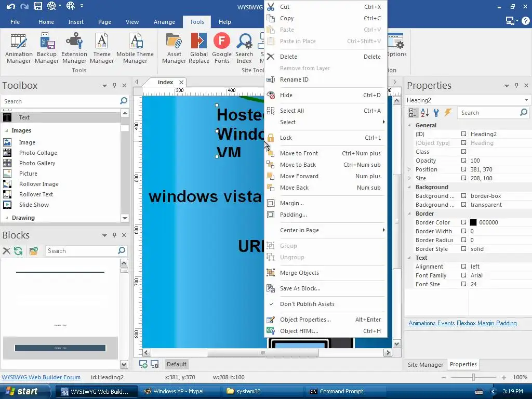Open blocks folder icon
532x399 pixels.
click(x=33, y=251)
